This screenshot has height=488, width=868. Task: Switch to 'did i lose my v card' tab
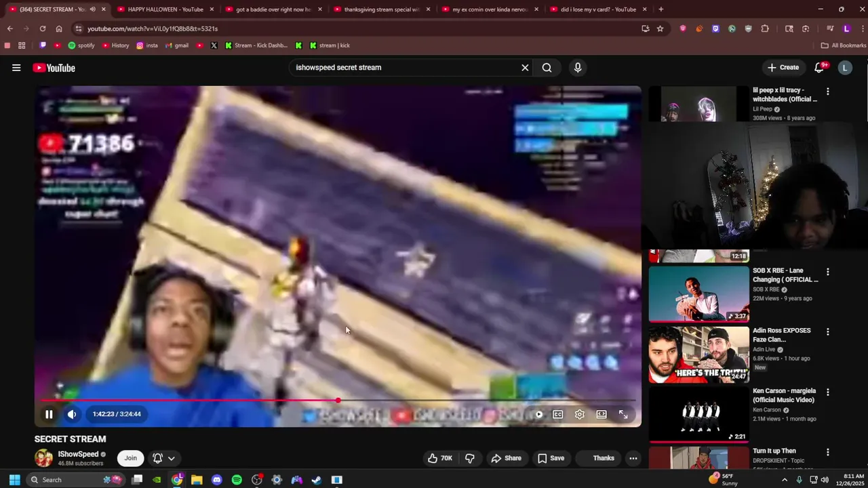pyautogui.click(x=597, y=9)
